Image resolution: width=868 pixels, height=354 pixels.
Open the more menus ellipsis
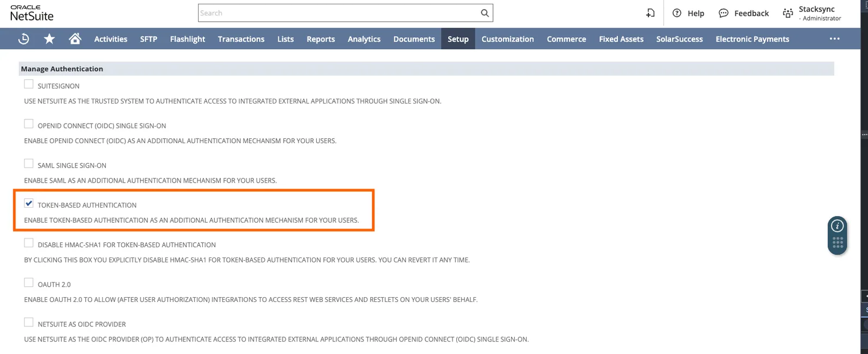tap(834, 38)
